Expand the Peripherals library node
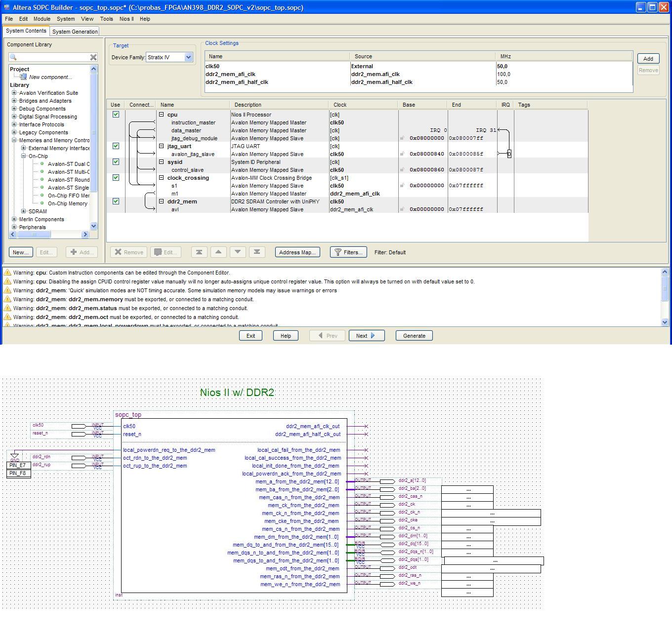This screenshot has width=672, height=635. point(14,227)
